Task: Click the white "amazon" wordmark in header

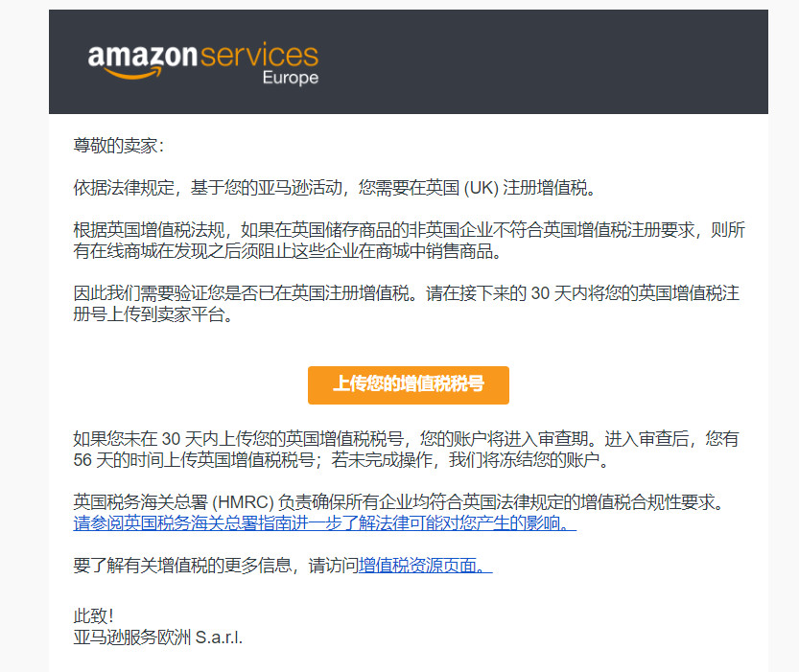Action: pyautogui.click(x=142, y=56)
